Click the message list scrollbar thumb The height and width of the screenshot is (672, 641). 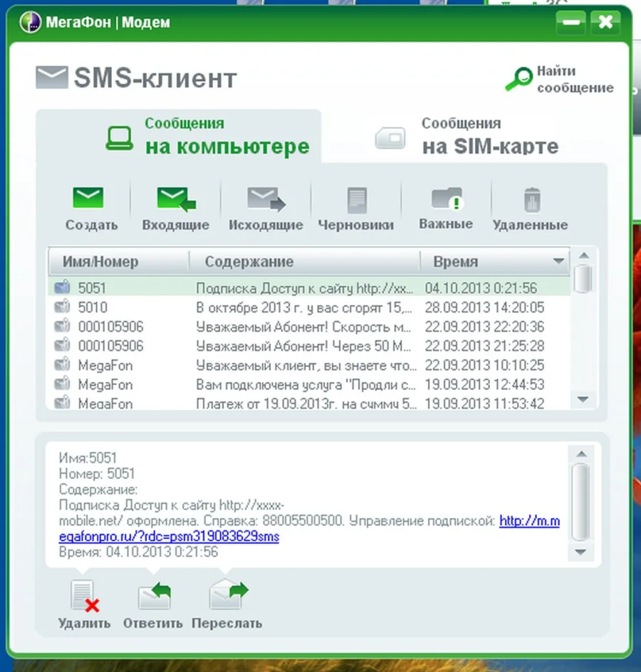[x=583, y=279]
